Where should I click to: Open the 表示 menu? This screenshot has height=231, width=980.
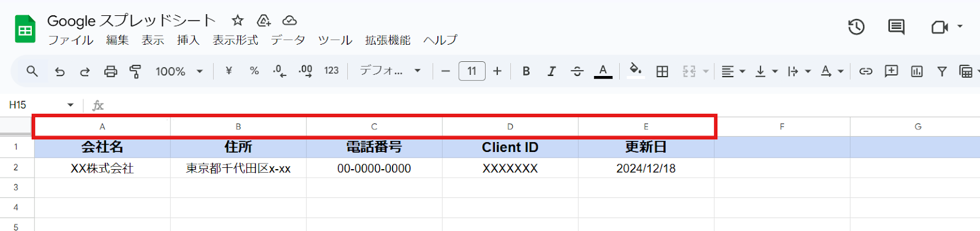(153, 40)
